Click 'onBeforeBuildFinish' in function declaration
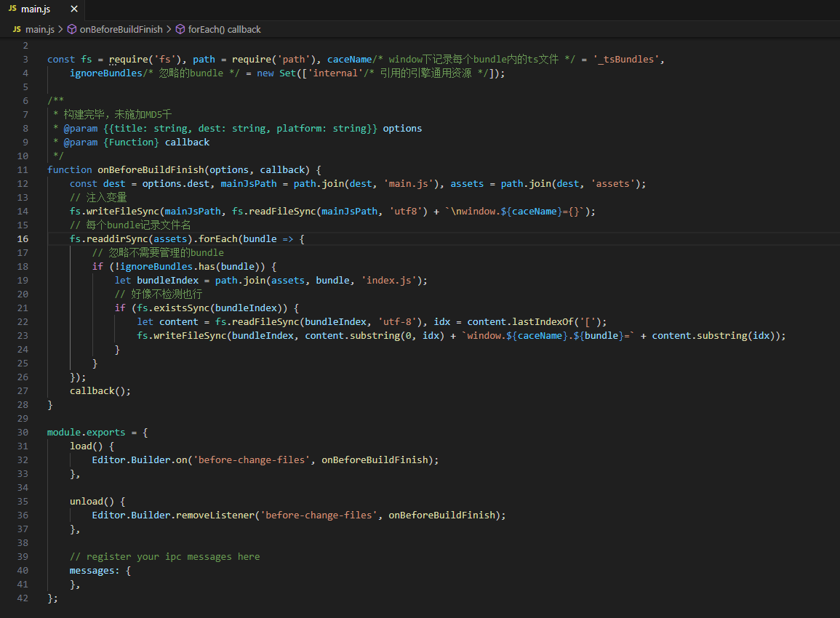This screenshot has width=840, height=618. tap(151, 169)
